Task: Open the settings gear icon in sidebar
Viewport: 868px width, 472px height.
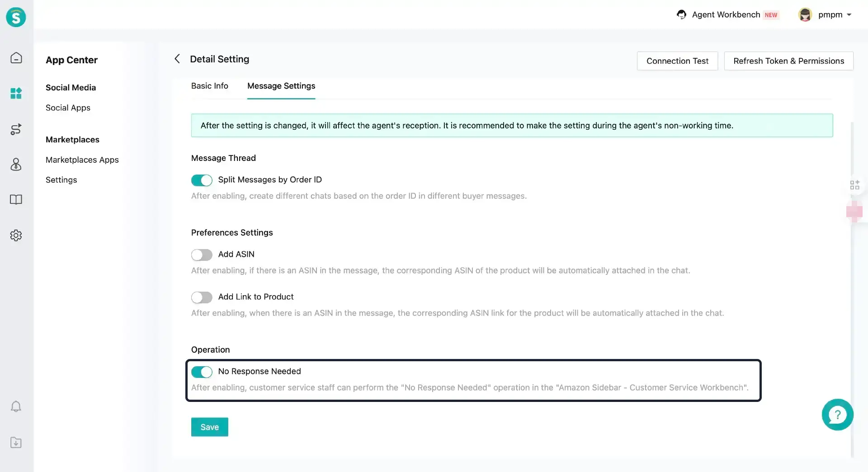Action: 16,235
